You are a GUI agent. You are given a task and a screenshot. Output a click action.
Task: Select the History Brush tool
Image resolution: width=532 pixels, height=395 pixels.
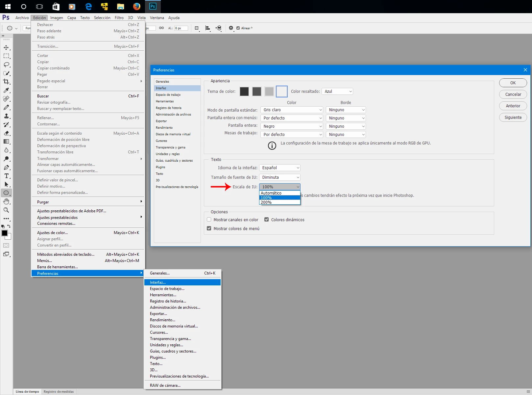[x=6, y=124]
